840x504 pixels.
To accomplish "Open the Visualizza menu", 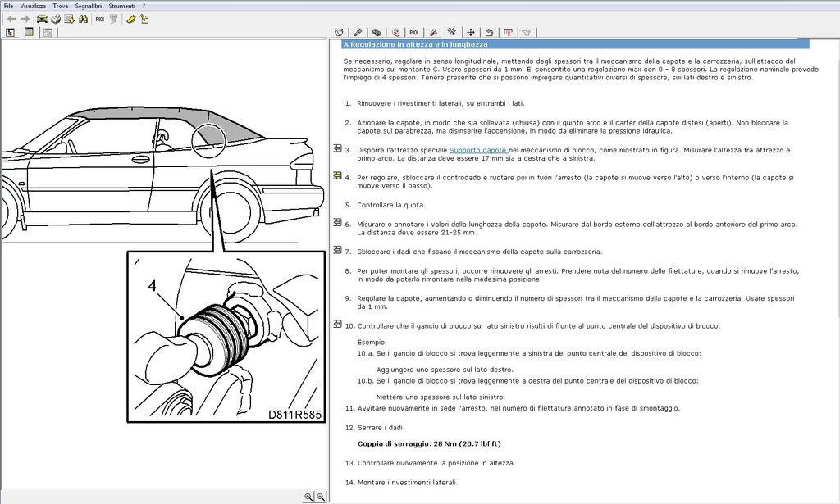I will (33, 6).
